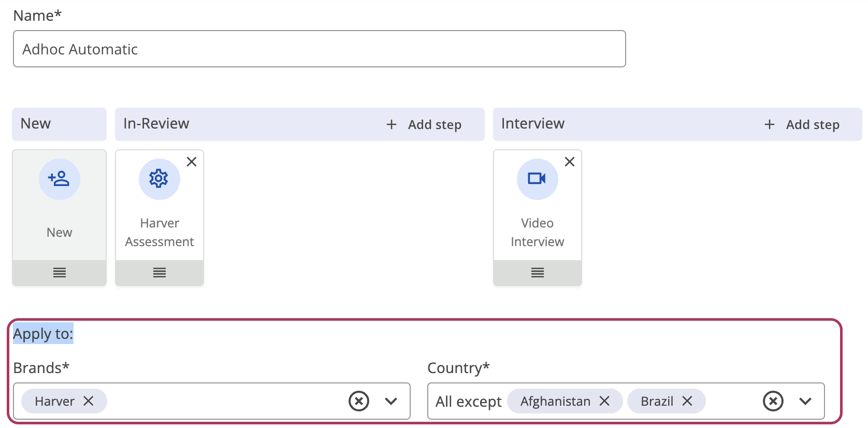
Task: Edit the Name field containing Adhoc Automatic
Action: tap(319, 49)
